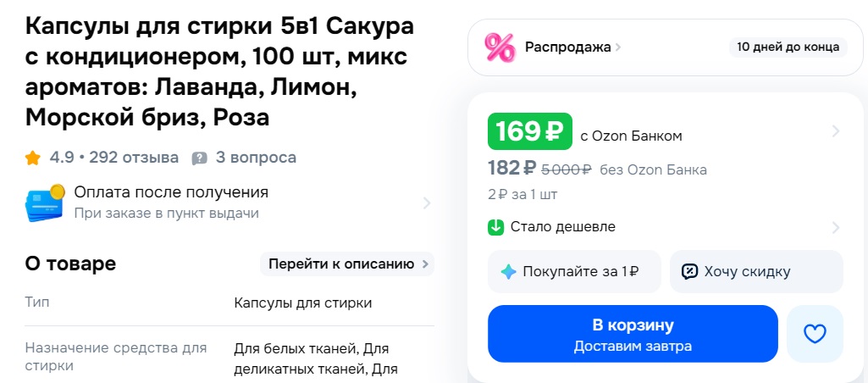Add the item with В корзину
This screenshot has width=868, height=383.
tap(633, 334)
